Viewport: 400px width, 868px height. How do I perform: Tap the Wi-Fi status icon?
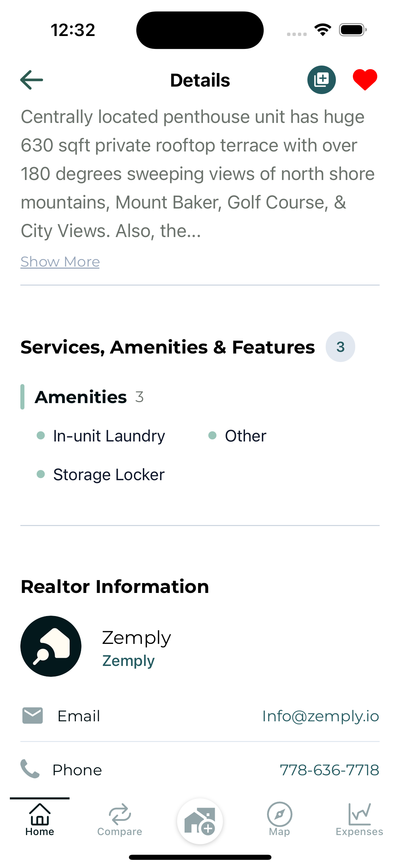pos(323,30)
